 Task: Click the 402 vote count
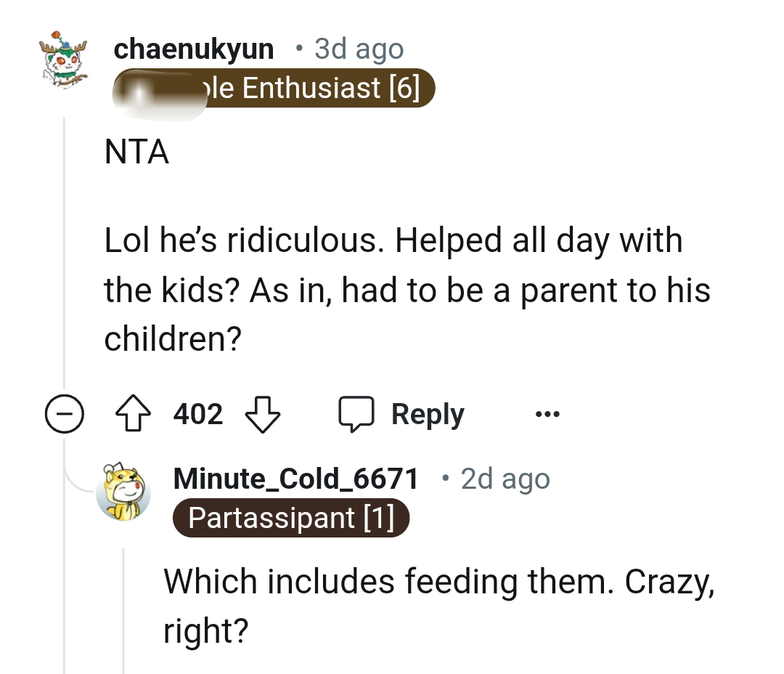[x=197, y=414]
